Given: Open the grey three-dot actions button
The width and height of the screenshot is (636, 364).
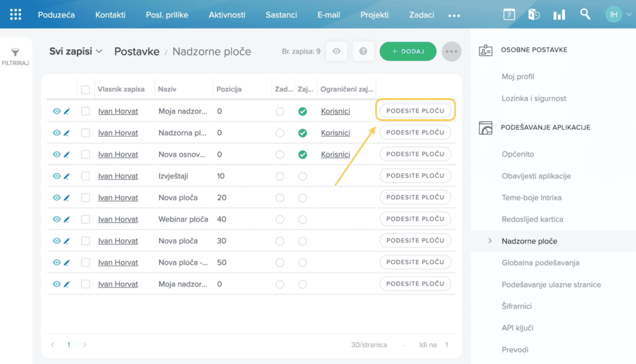Looking at the screenshot, I should coord(452,52).
